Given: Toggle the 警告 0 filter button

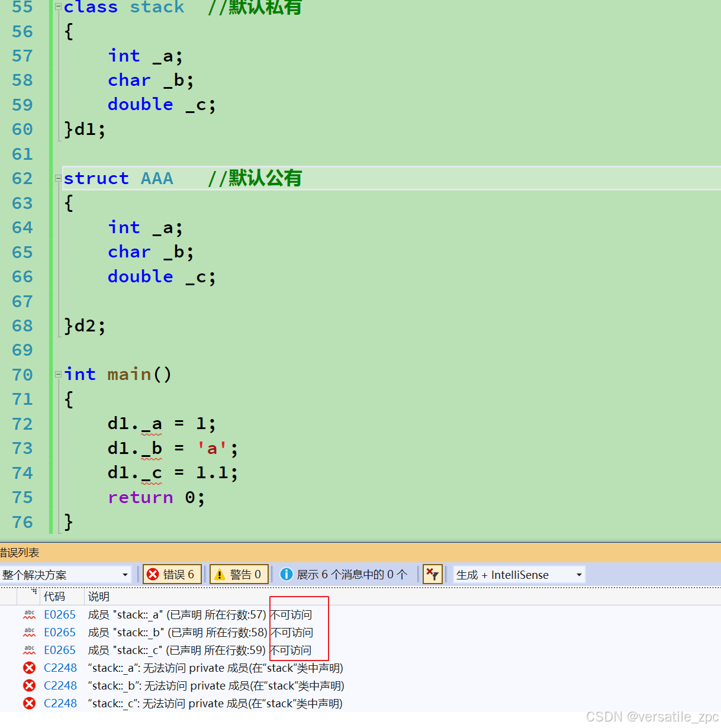Looking at the screenshot, I should pyautogui.click(x=239, y=574).
